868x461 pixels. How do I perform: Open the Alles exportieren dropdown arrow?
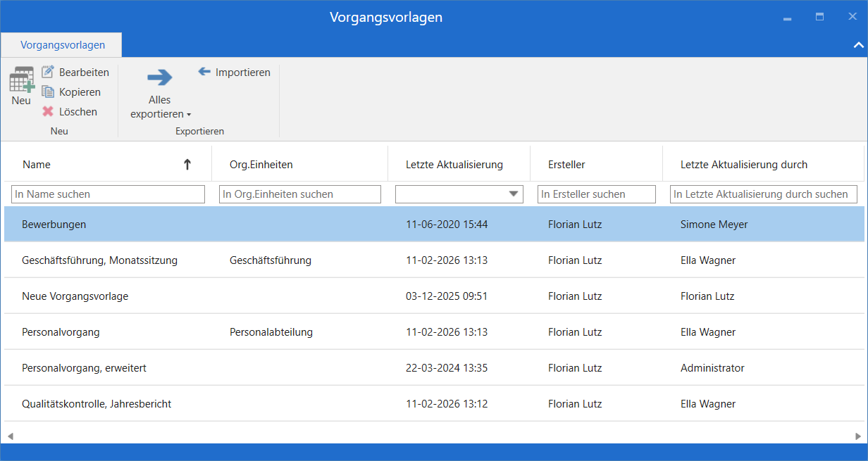(189, 115)
